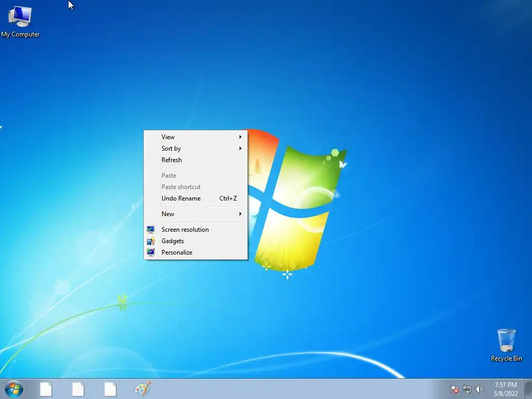Open the taskbar clock showing 7:57 PM
The height and width of the screenshot is (399, 532).
[506, 389]
